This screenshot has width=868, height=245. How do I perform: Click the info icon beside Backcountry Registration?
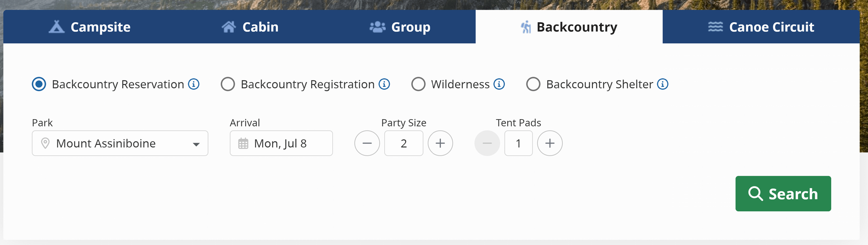(384, 84)
